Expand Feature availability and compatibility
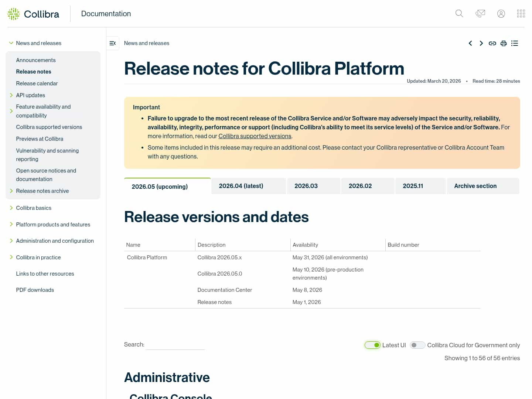The image size is (532, 399). pyautogui.click(x=11, y=111)
